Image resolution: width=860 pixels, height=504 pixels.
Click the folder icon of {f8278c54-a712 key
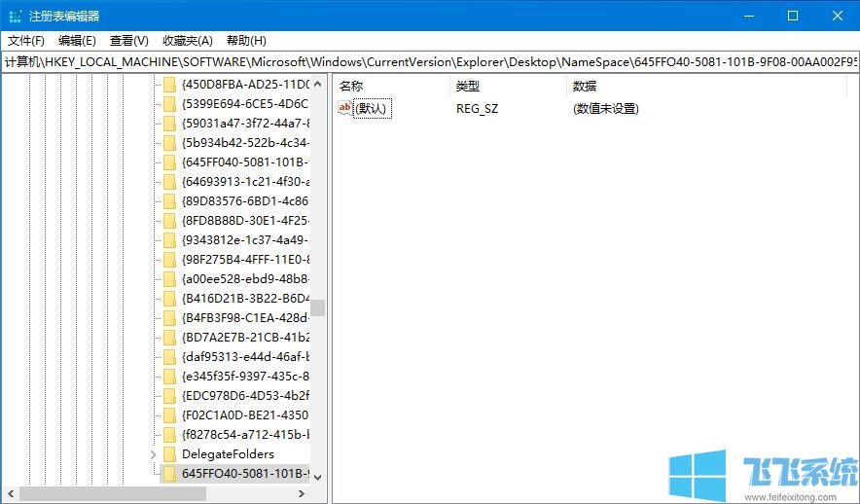pos(169,435)
